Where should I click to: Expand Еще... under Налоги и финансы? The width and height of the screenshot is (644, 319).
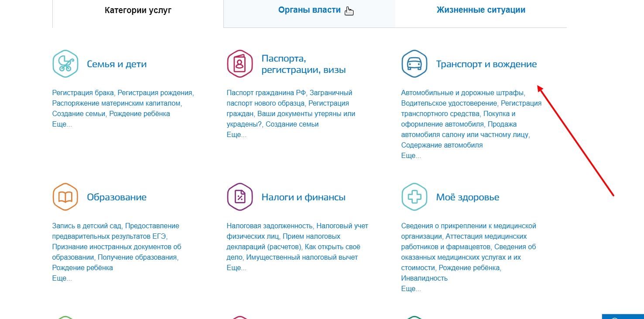236,268
